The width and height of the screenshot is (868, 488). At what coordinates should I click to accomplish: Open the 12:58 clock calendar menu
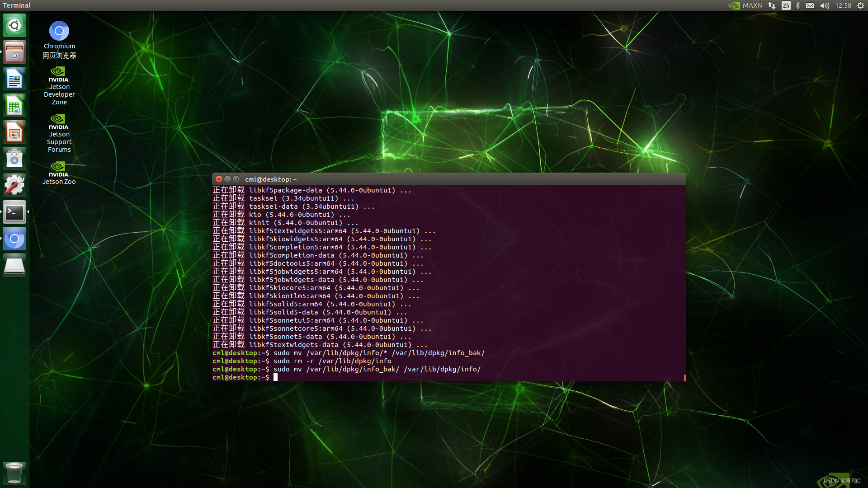tap(843, 5)
